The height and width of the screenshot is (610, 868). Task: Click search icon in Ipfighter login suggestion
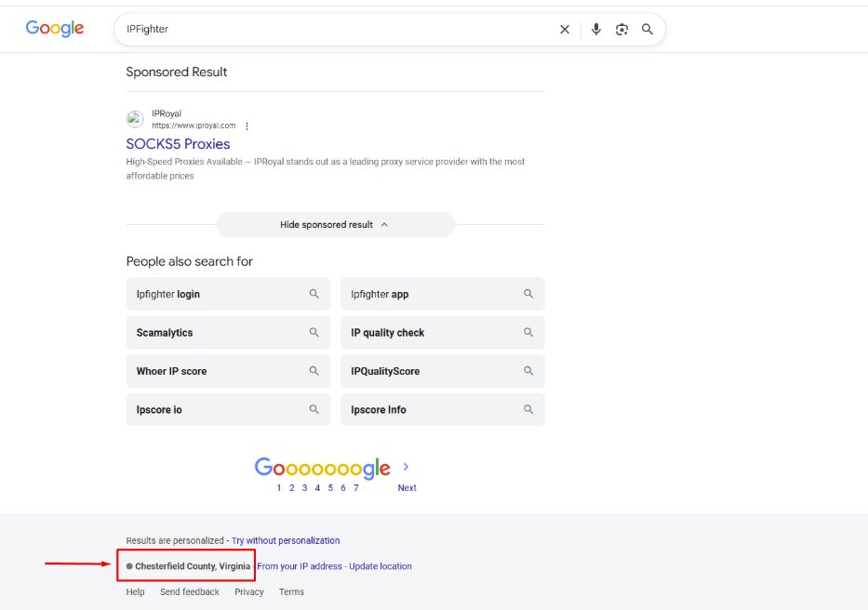point(314,294)
